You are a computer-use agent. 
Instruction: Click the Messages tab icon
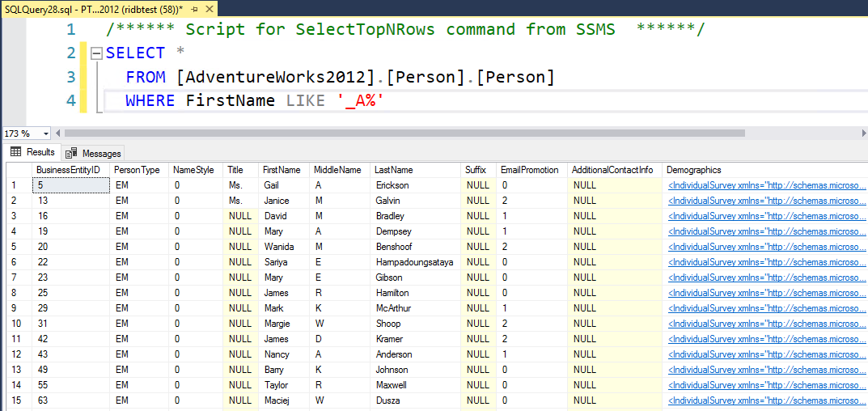click(x=71, y=154)
